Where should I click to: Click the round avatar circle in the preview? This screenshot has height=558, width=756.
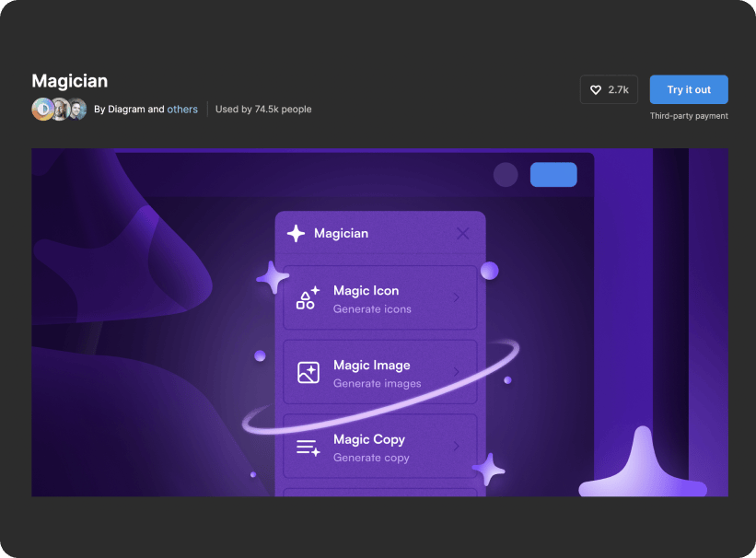click(506, 175)
